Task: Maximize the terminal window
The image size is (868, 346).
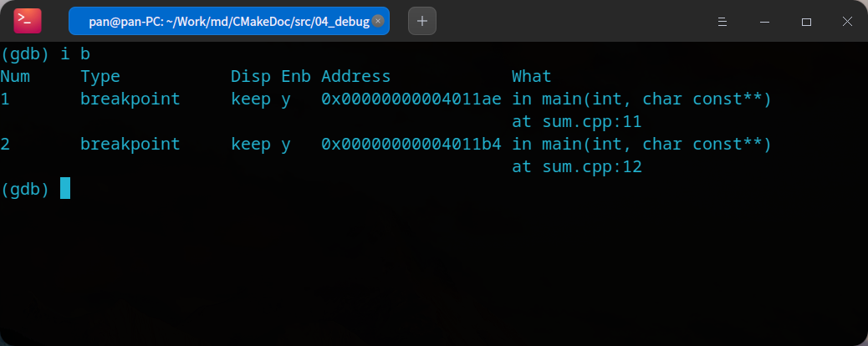Action: click(807, 22)
